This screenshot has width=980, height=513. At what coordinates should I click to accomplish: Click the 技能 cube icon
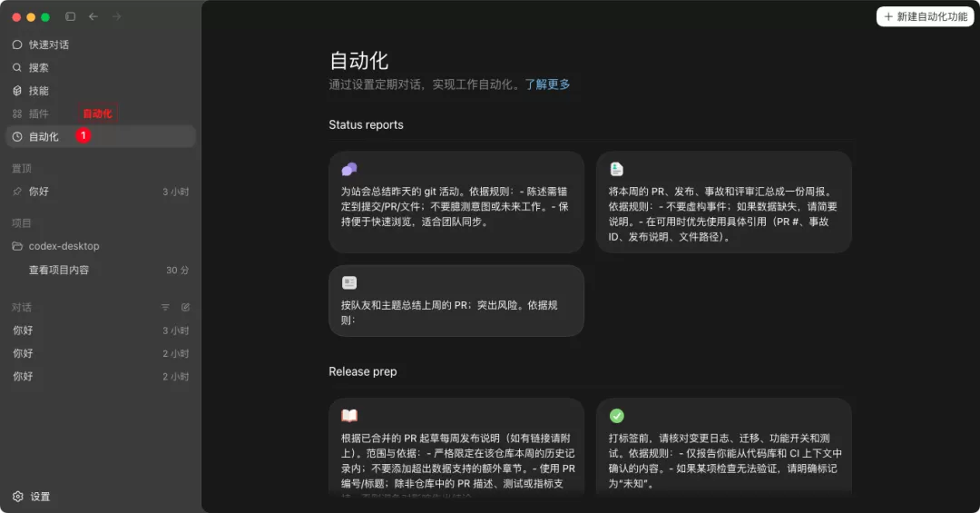17,91
